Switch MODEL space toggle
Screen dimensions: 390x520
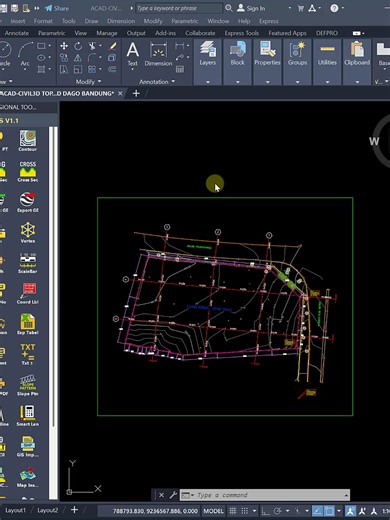pos(214,511)
